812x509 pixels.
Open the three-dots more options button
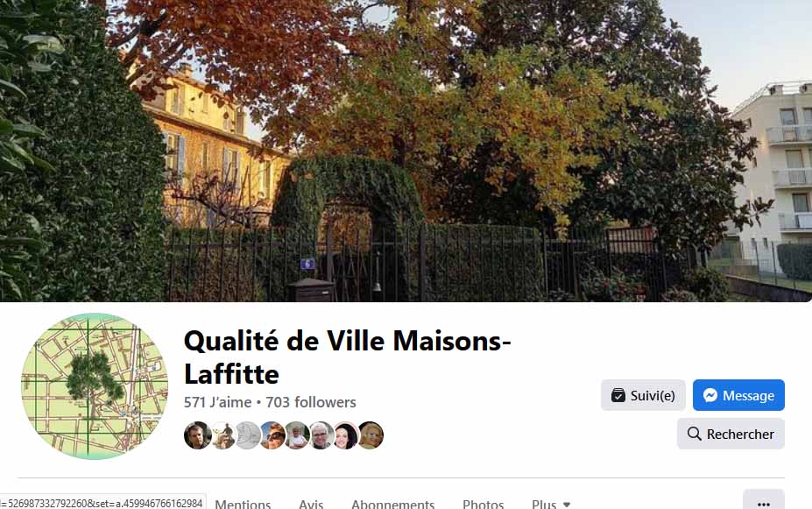[x=763, y=502]
